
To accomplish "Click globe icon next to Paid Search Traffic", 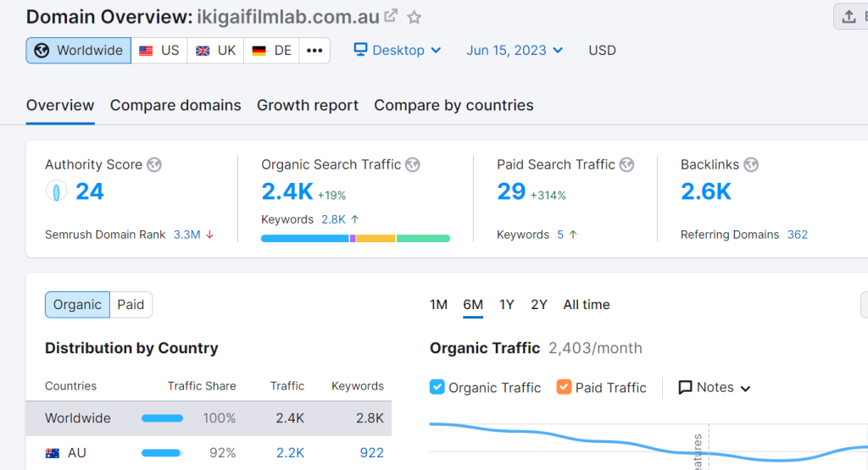I will pos(626,165).
